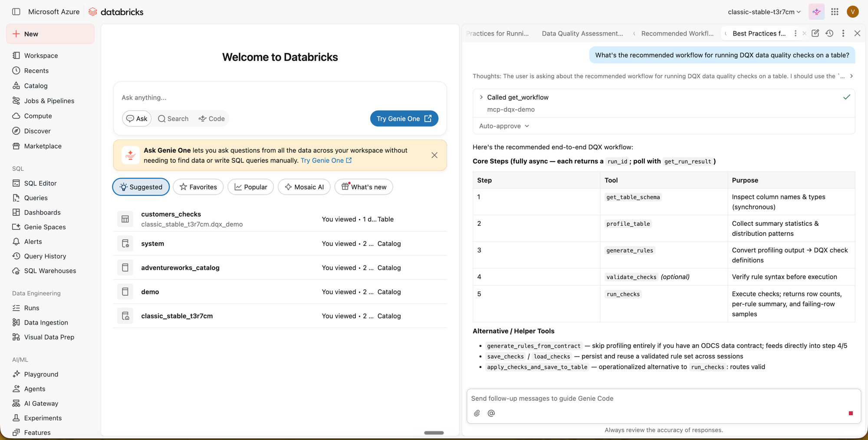Open the classic-stable-t3r7cm workspace dropdown
This screenshot has width=868, height=440.
764,12
